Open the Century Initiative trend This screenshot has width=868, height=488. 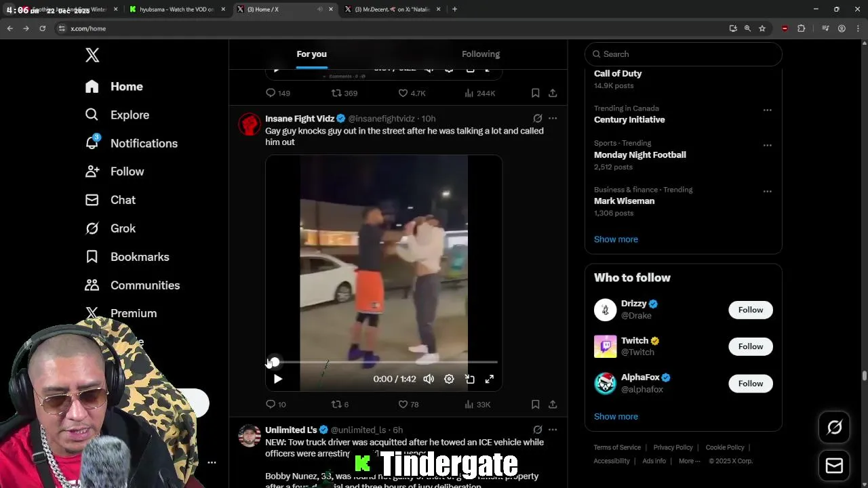pyautogui.click(x=629, y=120)
